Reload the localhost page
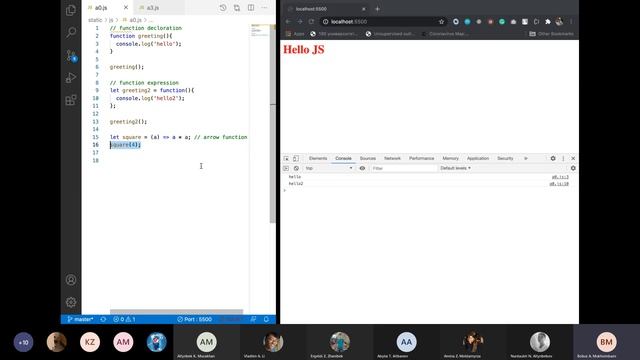Image resolution: width=640 pixels, height=360 pixels. [311, 22]
